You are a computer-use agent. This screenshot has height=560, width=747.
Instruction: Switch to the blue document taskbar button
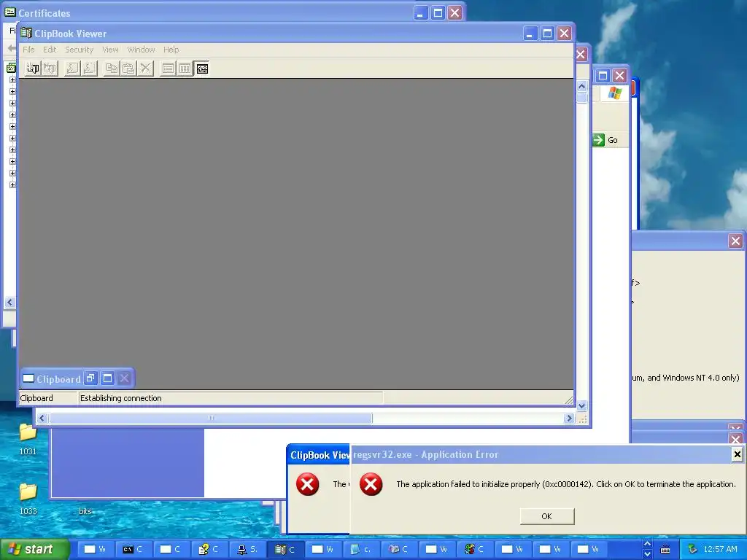pos(360,549)
